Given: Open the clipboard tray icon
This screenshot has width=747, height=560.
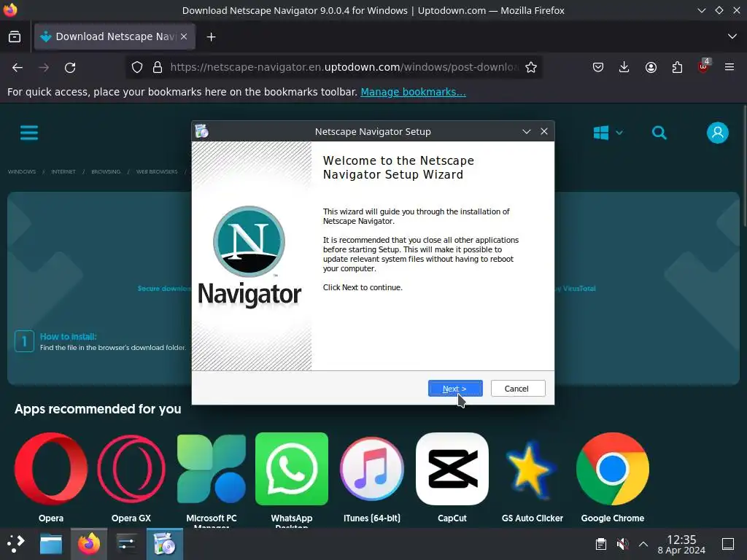Looking at the screenshot, I should pyautogui.click(x=601, y=544).
